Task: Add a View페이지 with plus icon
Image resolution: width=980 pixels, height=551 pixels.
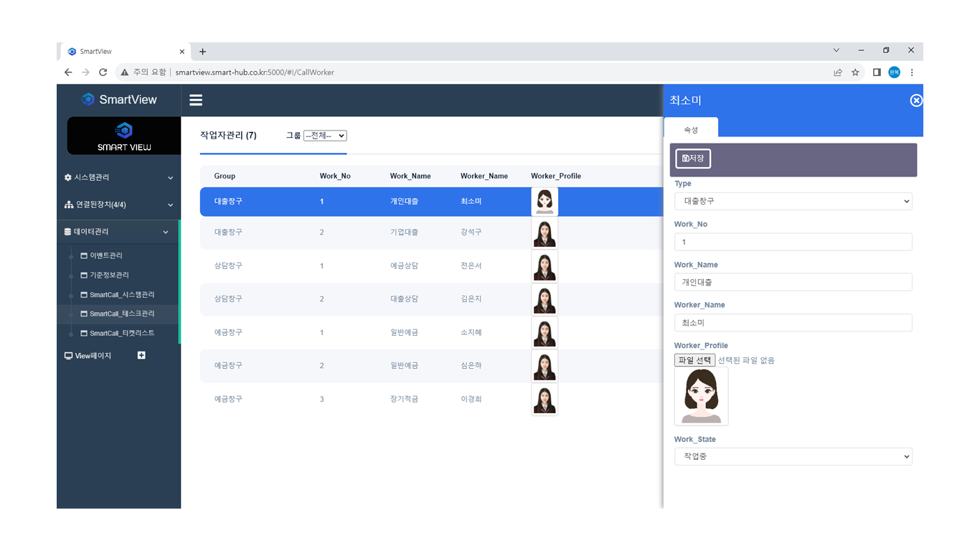Action: tap(141, 355)
